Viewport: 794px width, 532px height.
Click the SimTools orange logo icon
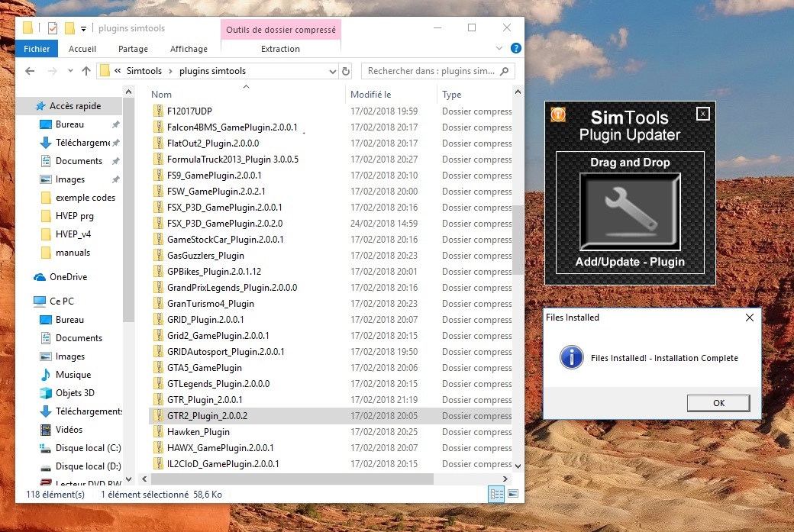pos(557,115)
